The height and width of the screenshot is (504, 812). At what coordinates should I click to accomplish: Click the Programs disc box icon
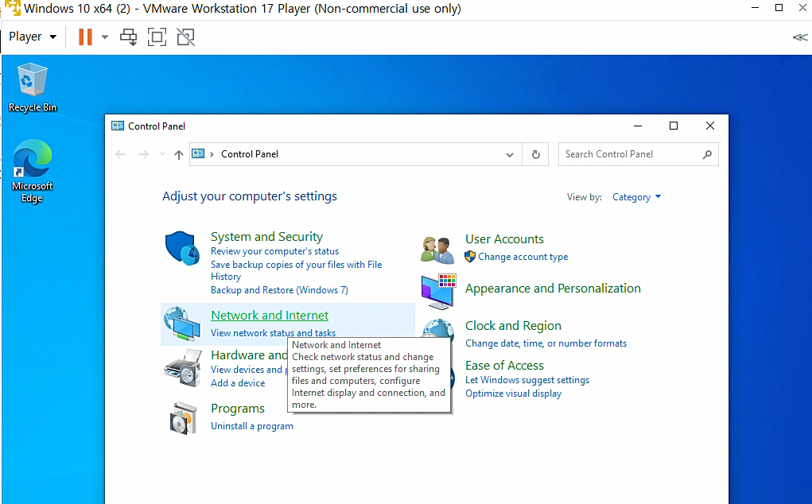click(x=184, y=418)
